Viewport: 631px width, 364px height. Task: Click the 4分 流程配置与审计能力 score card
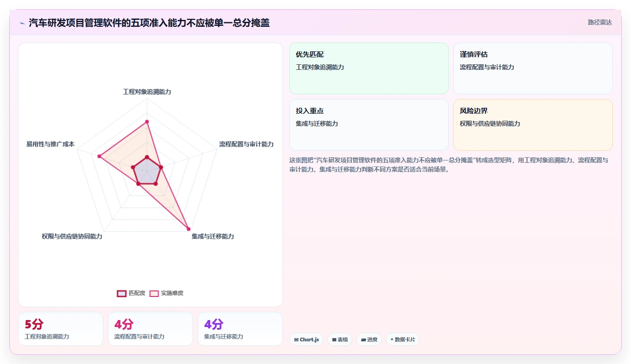(x=150, y=329)
